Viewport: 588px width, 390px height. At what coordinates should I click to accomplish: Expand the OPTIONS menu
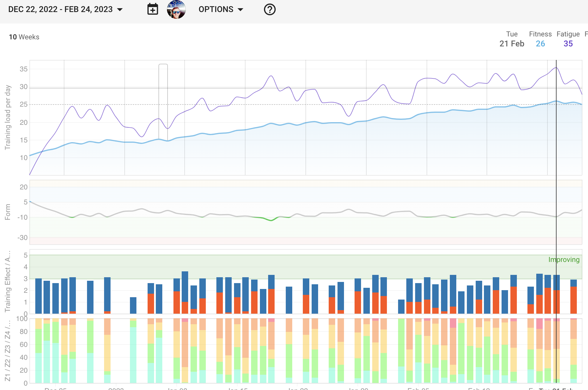tap(221, 9)
